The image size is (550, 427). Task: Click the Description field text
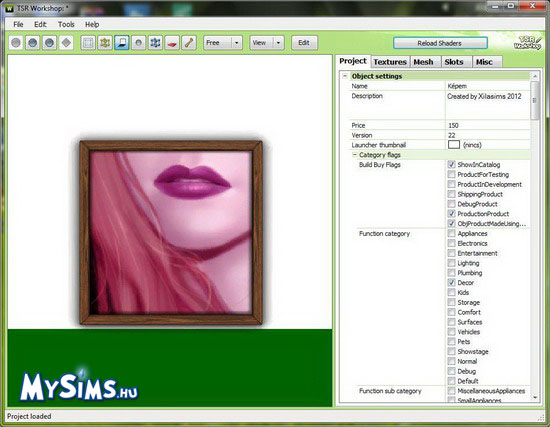click(x=484, y=96)
